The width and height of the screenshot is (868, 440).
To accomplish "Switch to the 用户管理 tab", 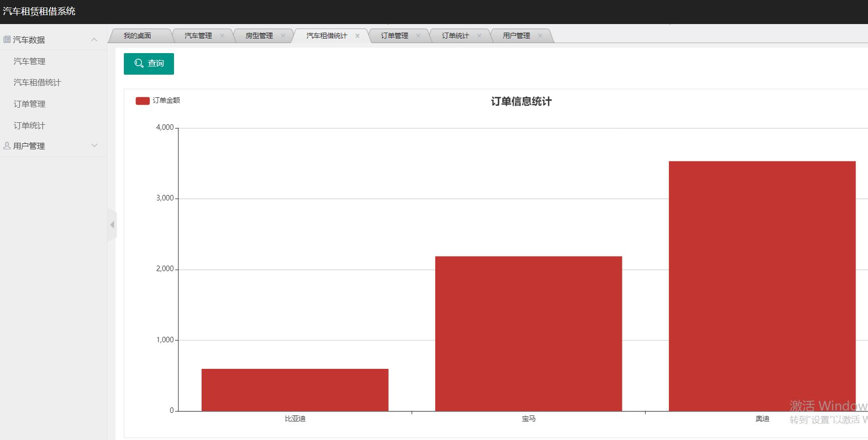I will [516, 36].
